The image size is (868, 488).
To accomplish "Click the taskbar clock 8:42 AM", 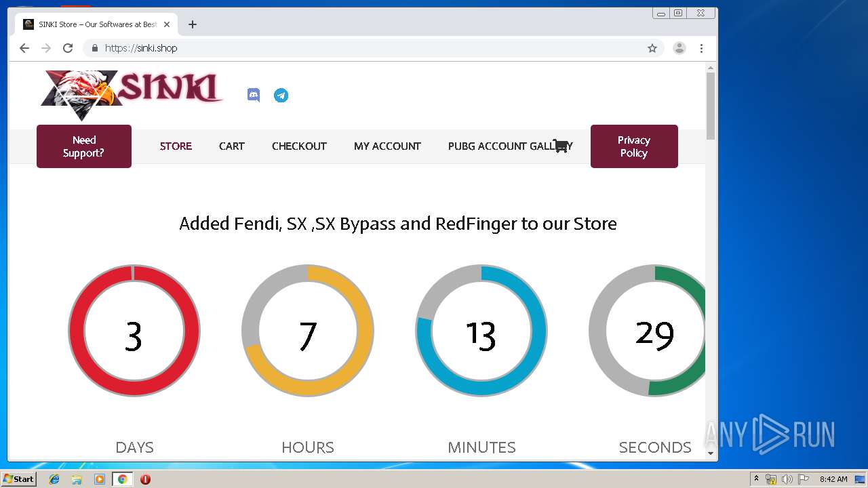I will 833,479.
